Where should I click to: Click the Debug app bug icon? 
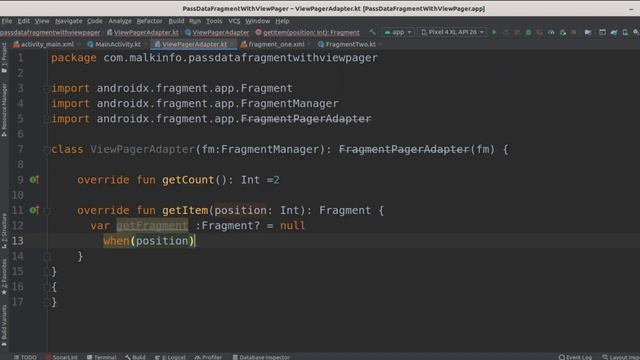click(528, 32)
